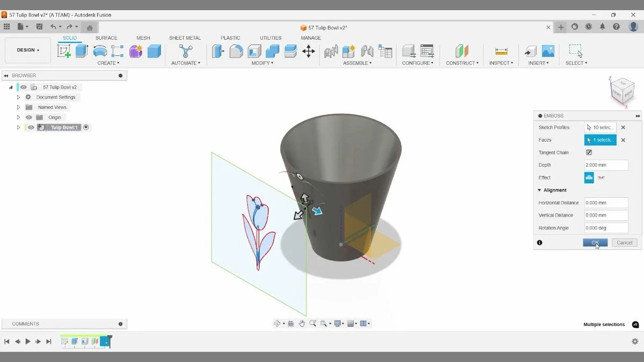Open the DESIGN workspace dropdown

click(27, 50)
